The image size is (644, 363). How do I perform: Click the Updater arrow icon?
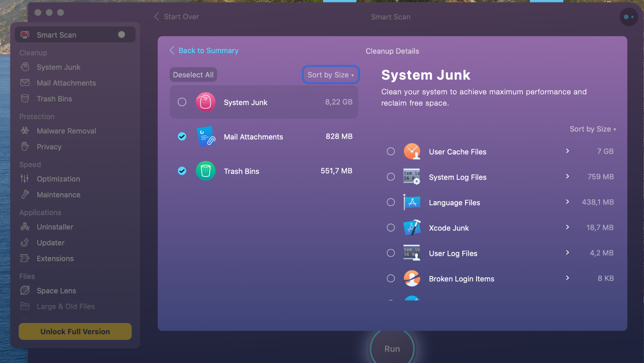(x=25, y=242)
